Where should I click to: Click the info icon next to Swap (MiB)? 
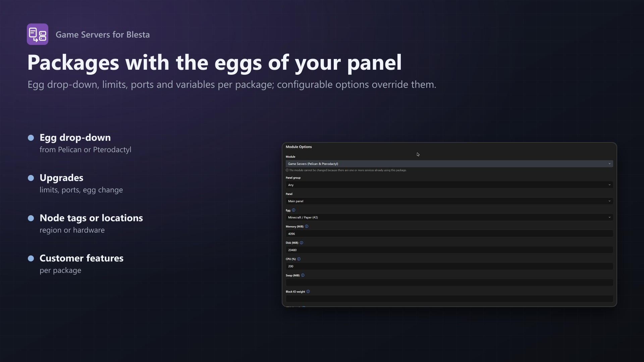(303, 275)
